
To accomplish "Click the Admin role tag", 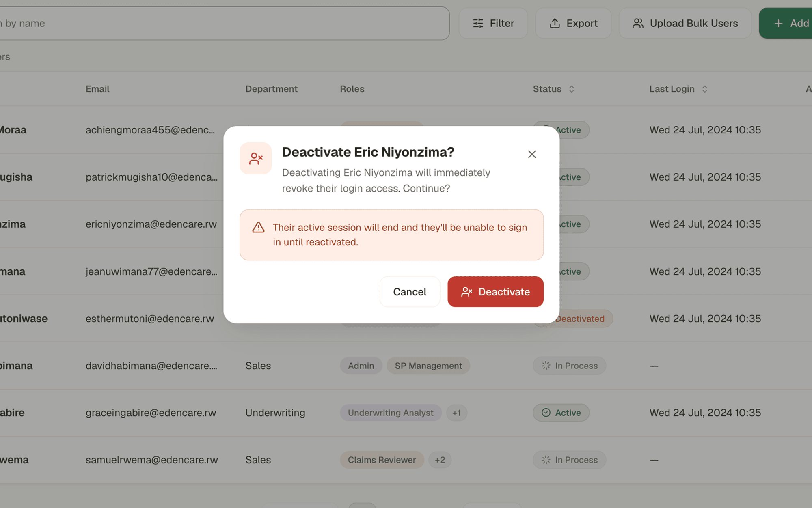I will 361,366.
